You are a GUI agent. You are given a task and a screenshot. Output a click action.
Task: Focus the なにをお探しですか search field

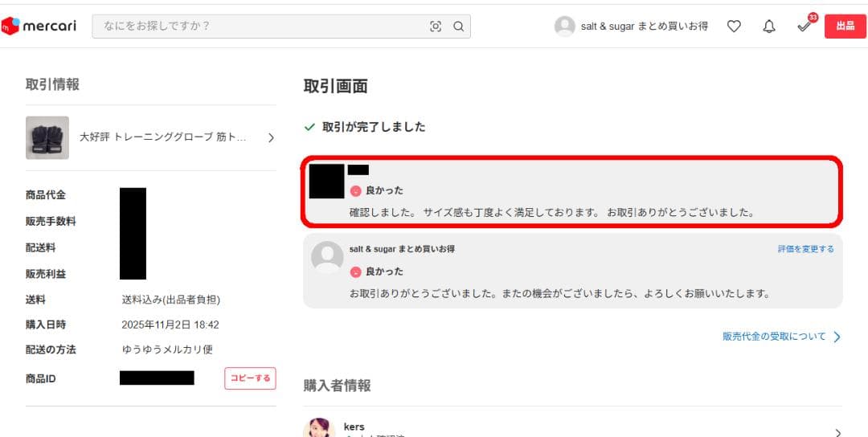click(281, 26)
